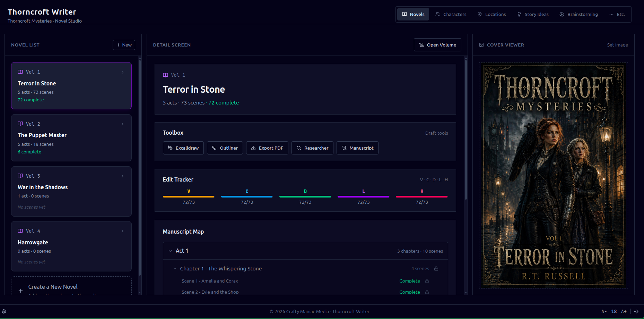Viewport: 644px width, 319px height.
Task: Collapse Chapter 1 - The Whispering Stone
Action: [x=175, y=269]
